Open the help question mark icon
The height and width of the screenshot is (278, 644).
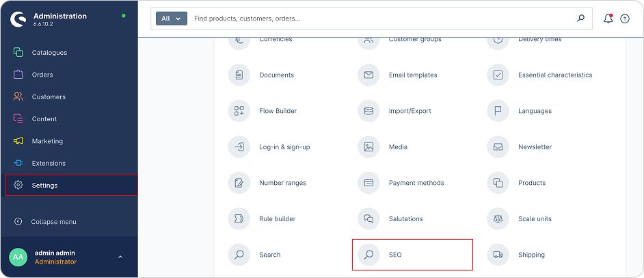pos(624,18)
